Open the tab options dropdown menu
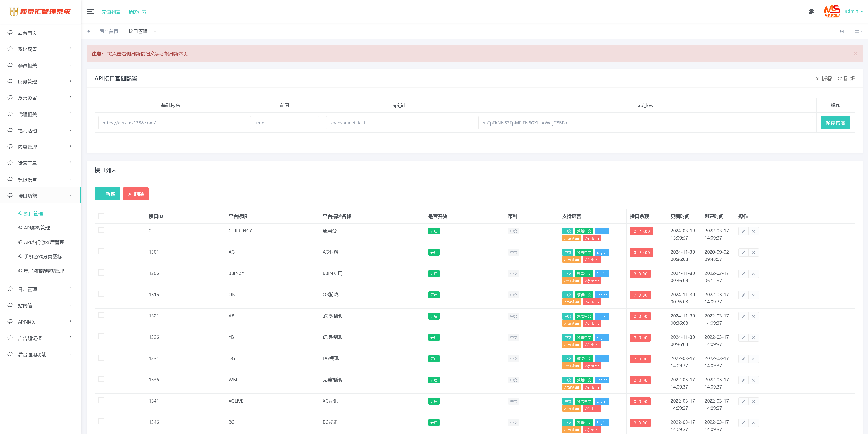The height and width of the screenshot is (434, 868). pyautogui.click(x=858, y=31)
